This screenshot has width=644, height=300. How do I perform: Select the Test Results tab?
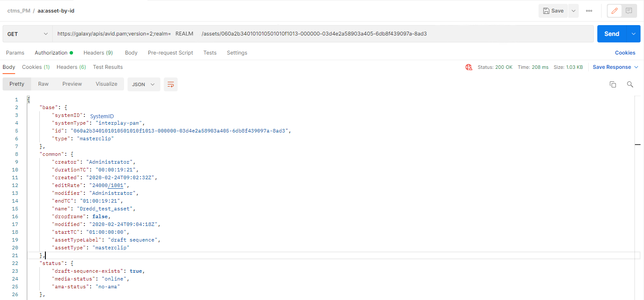pyautogui.click(x=108, y=67)
